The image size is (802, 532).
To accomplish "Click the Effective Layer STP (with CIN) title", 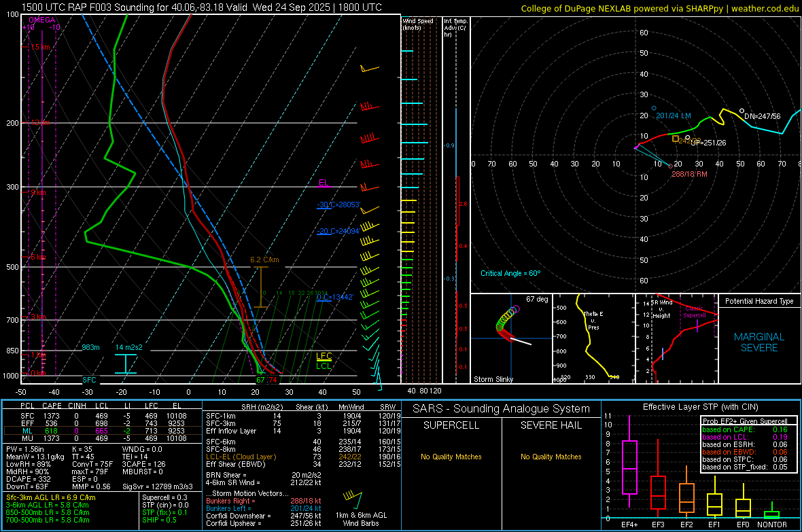I will click(700, 407).
